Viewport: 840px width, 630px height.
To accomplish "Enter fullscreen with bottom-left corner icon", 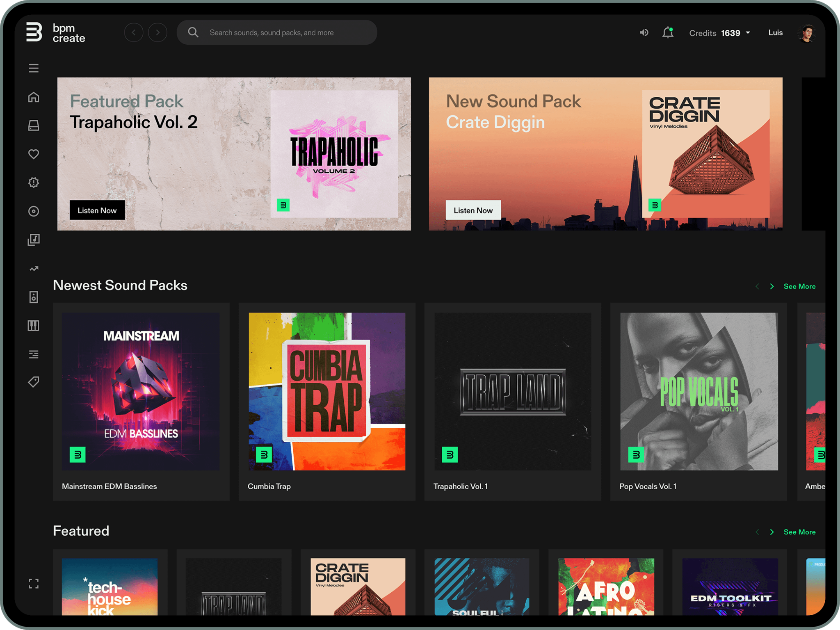I will 34,584.
